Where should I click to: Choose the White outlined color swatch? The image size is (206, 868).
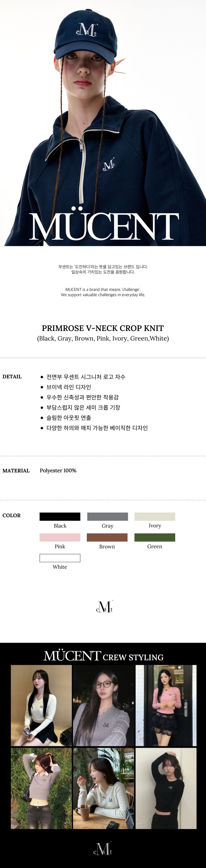60,558
